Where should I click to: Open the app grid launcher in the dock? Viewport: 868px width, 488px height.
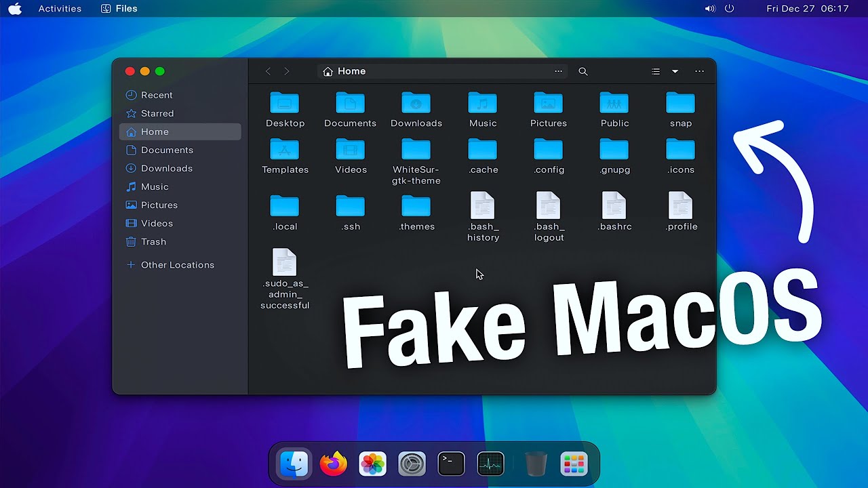(574, 464)
